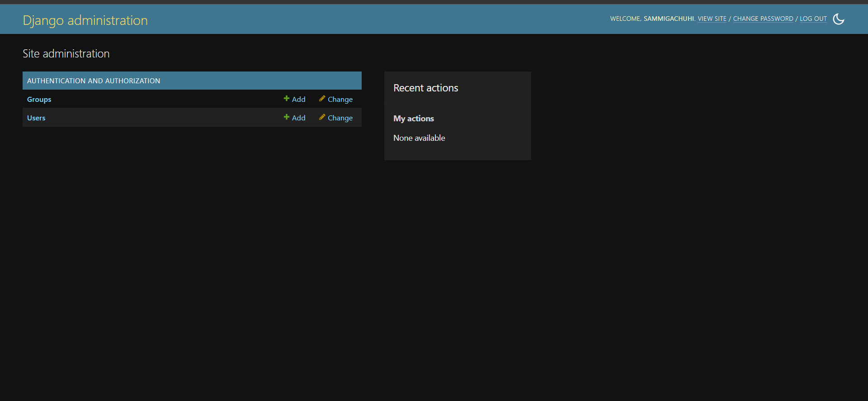Click the pencil icon in Users row
This screenshot has height=401, width=868.
coord(322,117)
